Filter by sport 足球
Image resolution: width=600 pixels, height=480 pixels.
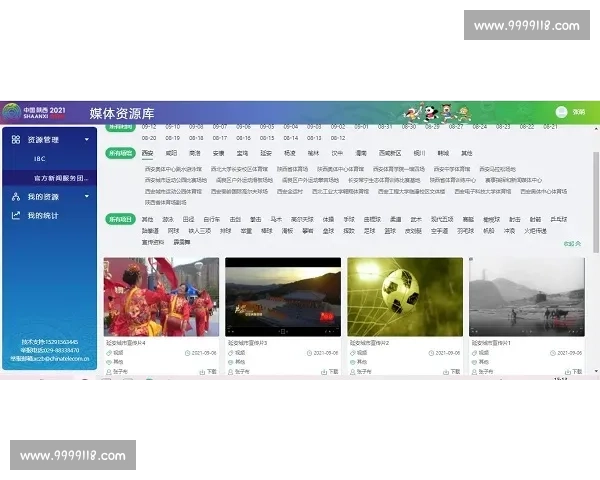pyautogui.click(x=369, y=231)
